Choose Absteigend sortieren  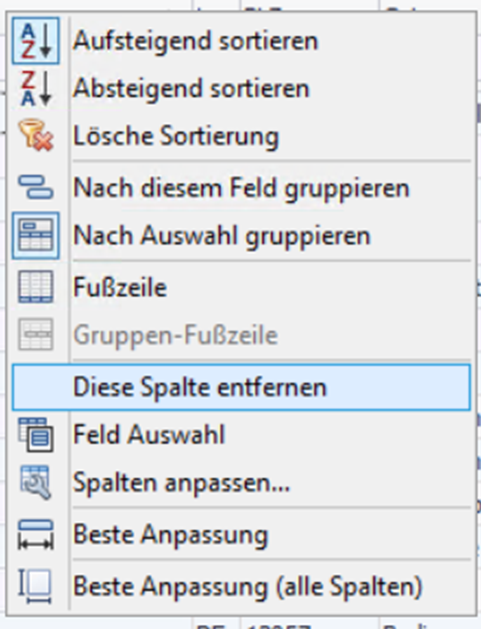[x=191, y=88]
